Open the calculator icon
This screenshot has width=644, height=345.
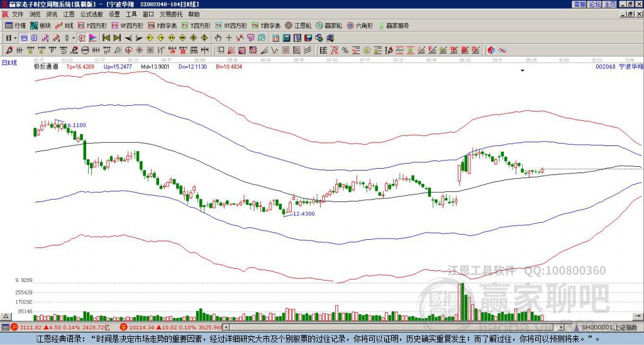(286, 38)
